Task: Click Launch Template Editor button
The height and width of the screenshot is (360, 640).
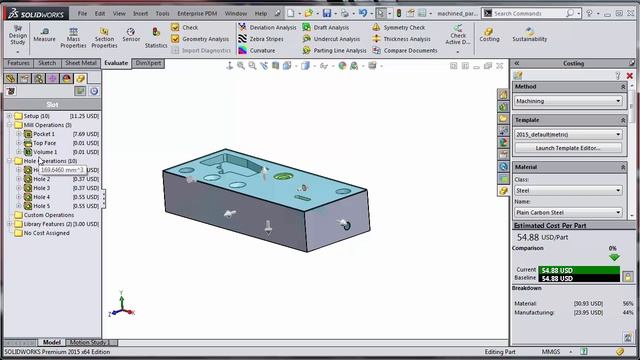Action: (x=568, y=148)
